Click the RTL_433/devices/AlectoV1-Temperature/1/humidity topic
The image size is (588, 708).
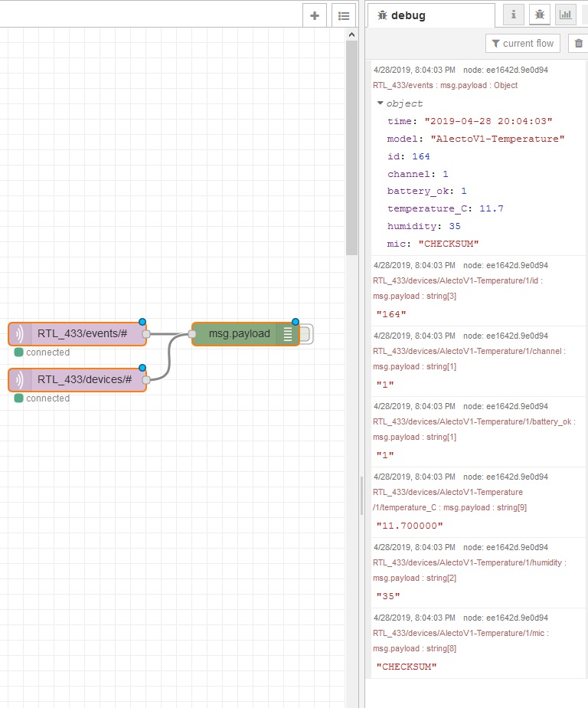coord(469,562)
